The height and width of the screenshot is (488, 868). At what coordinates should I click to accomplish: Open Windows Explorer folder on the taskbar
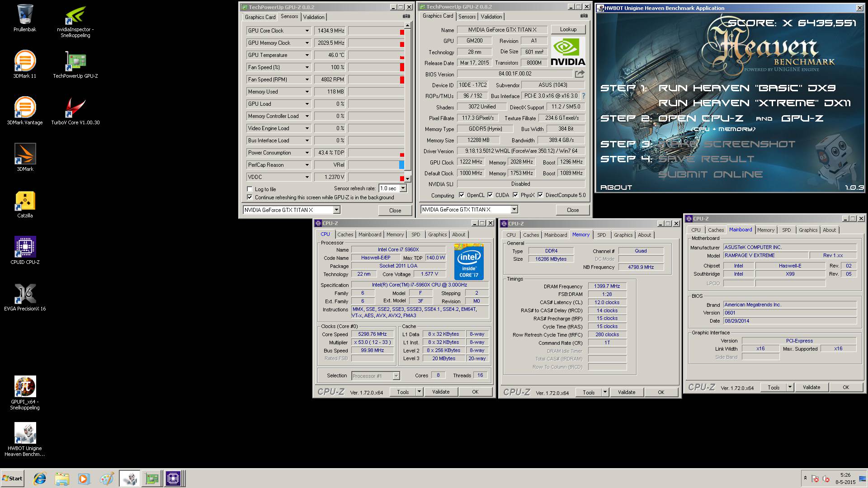(x=62, y=479)
